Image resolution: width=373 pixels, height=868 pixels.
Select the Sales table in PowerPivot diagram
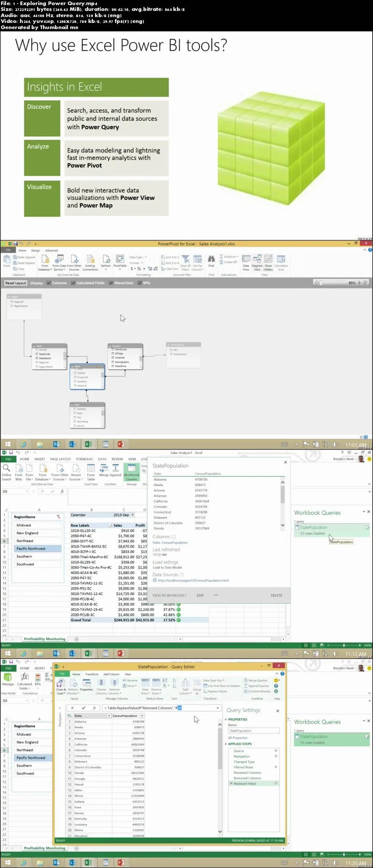(x=87, y=377)
